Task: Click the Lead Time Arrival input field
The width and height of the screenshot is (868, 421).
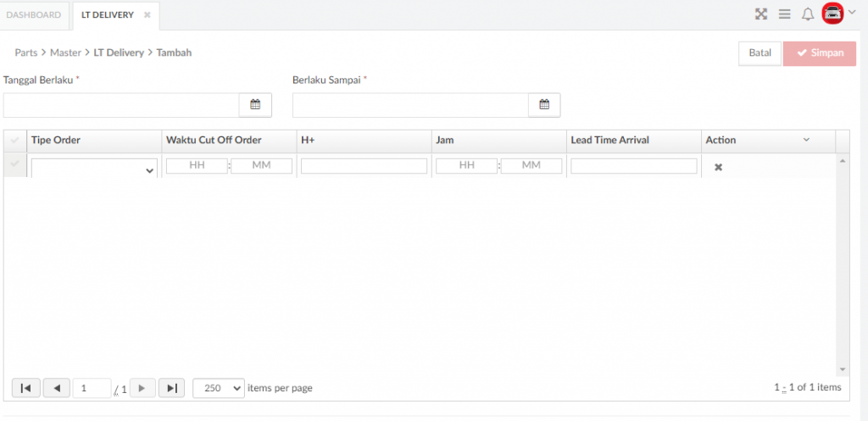Action: click(x=634, y=166)
